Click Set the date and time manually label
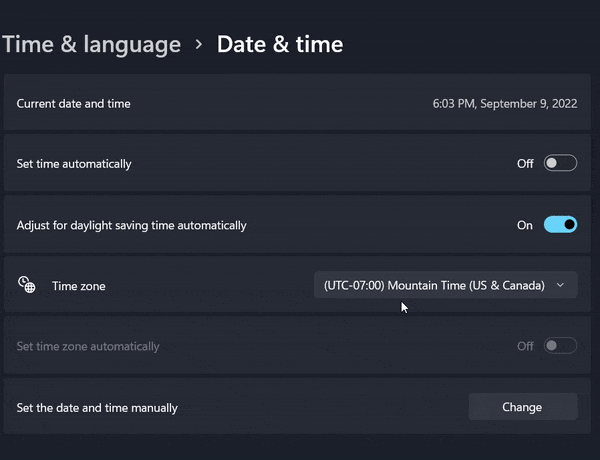 [97, 408]
